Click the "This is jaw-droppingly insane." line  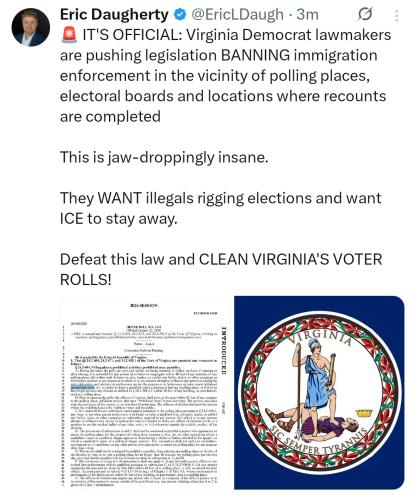coord(164,157)
